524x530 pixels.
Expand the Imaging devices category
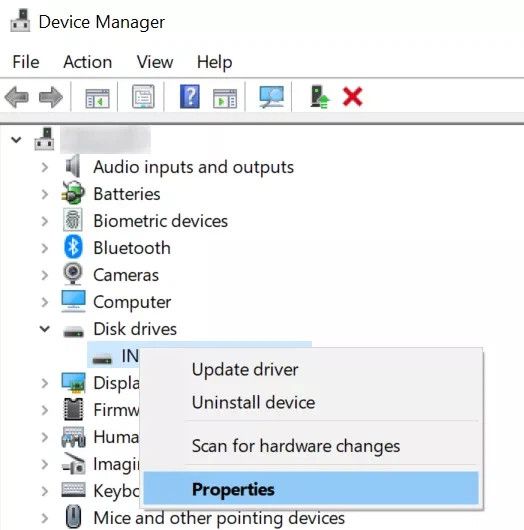pyautogui.click(x=45, y=464)
